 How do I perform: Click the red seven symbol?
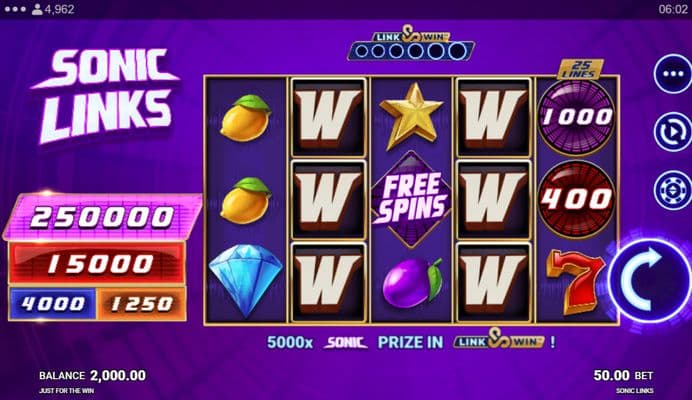576,281
